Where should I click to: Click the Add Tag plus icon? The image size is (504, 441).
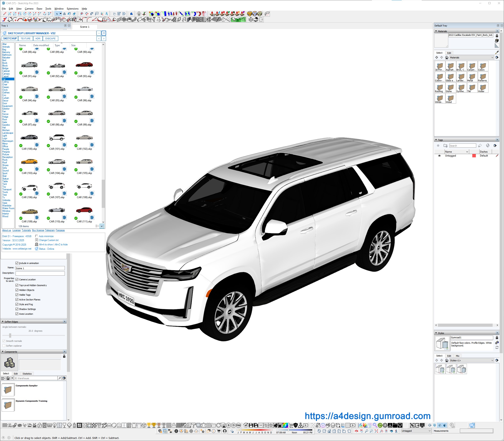438,146
